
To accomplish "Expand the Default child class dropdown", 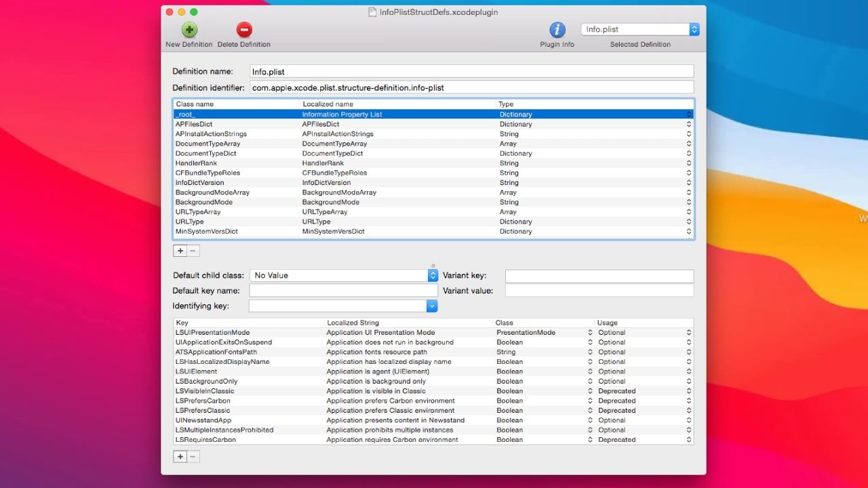I will [433, 275].
